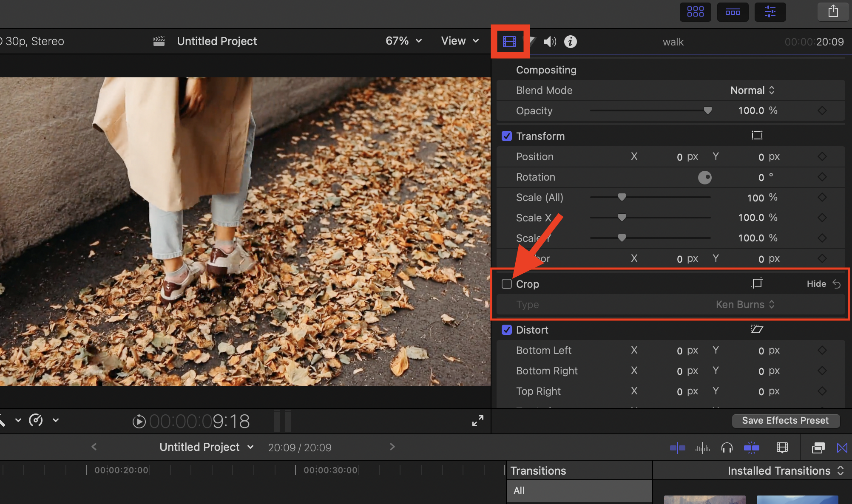Activate the Crop onscreen controls icon
The width and height of the screenshot is (852, 504).
coord(757,283)
